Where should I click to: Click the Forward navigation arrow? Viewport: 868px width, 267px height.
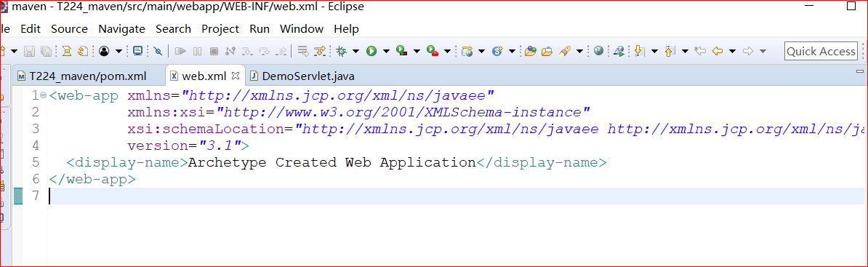point(748,52)
